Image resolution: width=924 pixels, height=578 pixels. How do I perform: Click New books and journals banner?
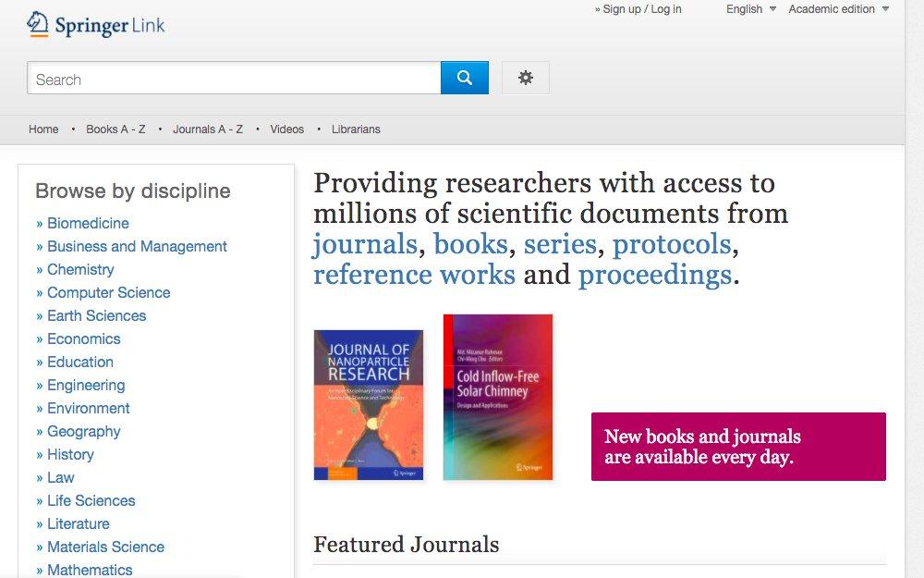click(738, 447)
